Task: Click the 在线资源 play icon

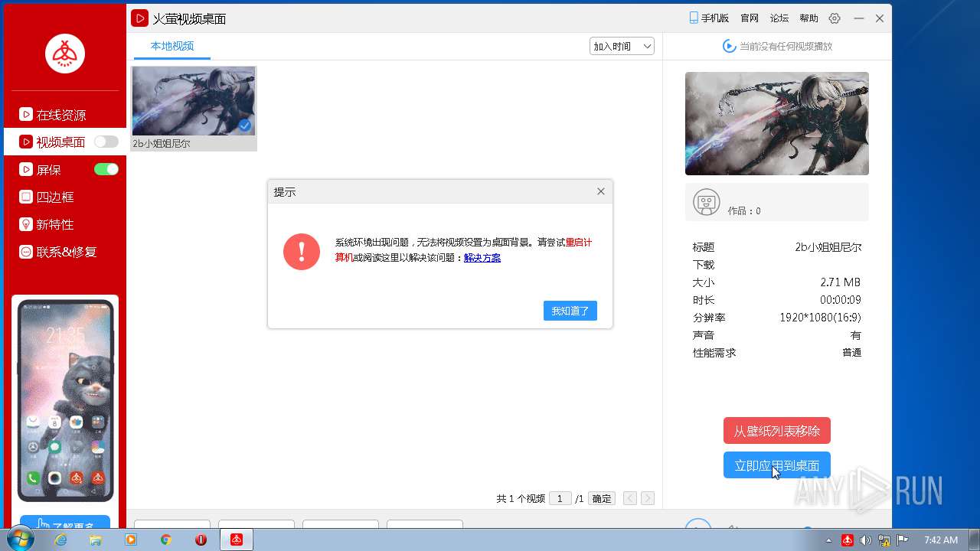Action: 26,115
